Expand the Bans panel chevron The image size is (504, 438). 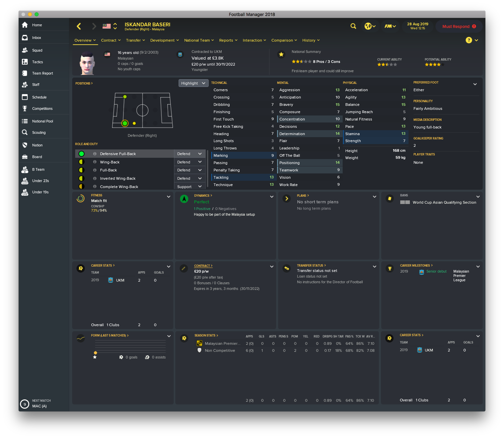tap(478, 197)
